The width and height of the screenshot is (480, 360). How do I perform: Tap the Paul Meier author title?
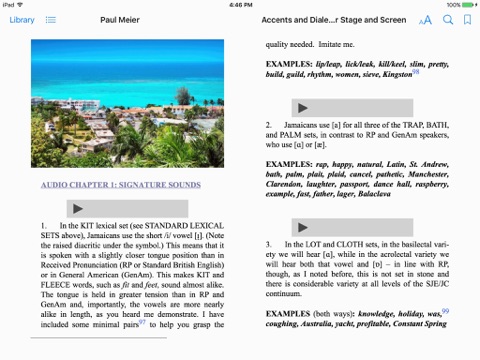[120, 20]
